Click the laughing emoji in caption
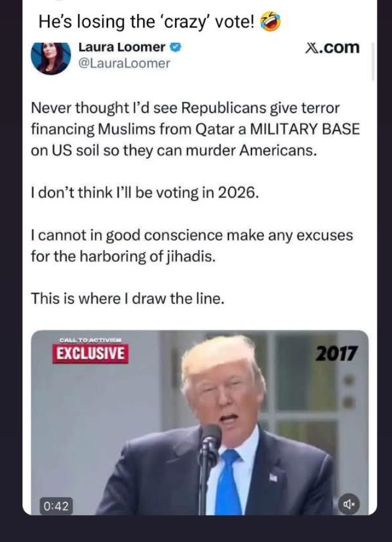This screenshot has width=392, height=542. (270, 21)
